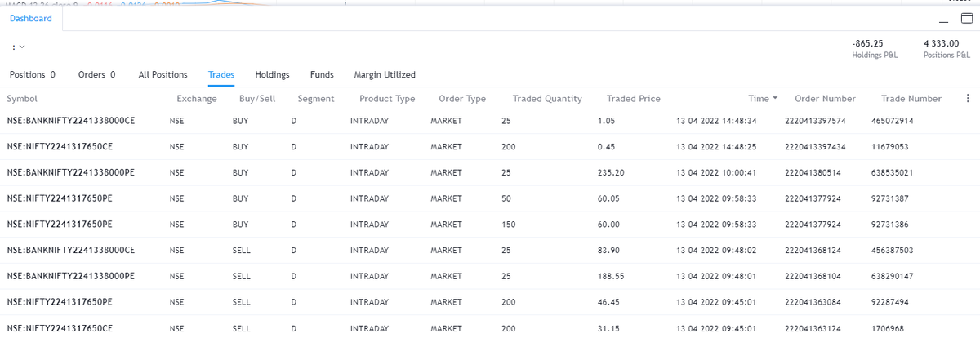
Task: Select the NIFTY2241317650PE trade sold at 46.45
Action: [x=490, y=302]
